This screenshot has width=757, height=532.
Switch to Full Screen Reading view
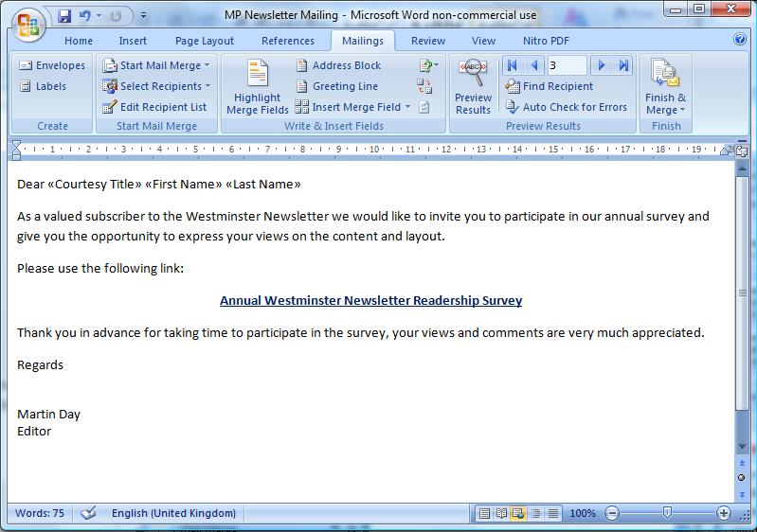501,513
